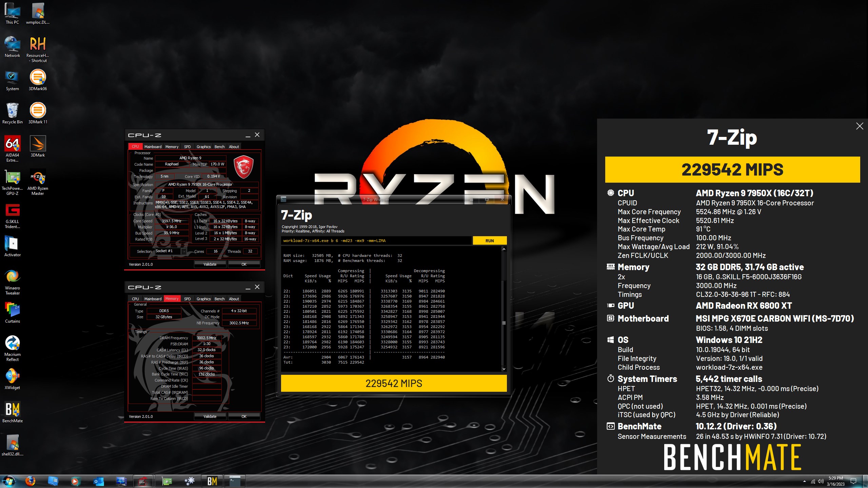868x488 pixels.
Task: Open the Network desktop icon
Action: [12, 47]
